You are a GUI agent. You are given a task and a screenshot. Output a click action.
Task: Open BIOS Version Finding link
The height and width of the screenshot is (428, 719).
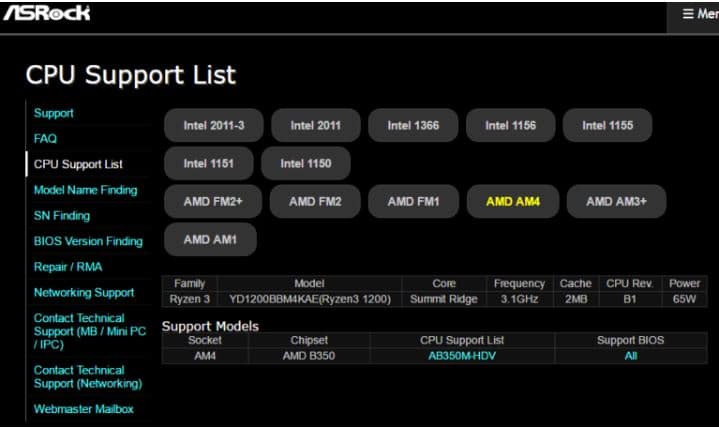[88, 241]
